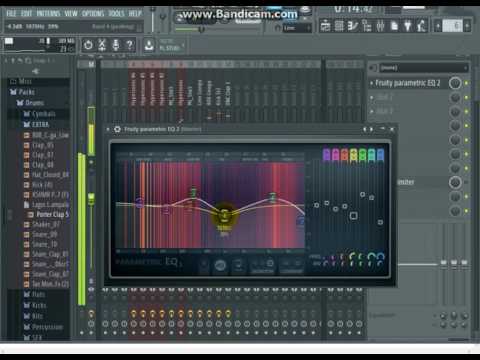Click the first purple band token in EQ
This screenshot has width=480, height=360.
click(x=326, y=155)
